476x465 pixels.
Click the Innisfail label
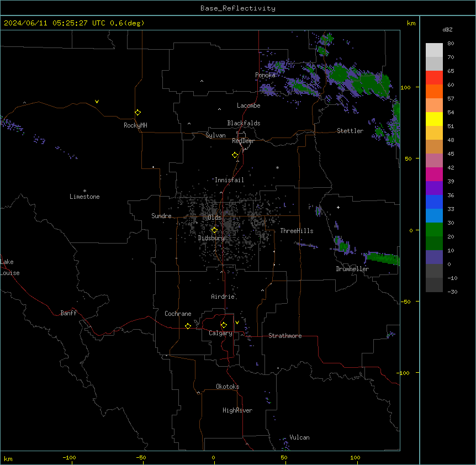(229, 180)
